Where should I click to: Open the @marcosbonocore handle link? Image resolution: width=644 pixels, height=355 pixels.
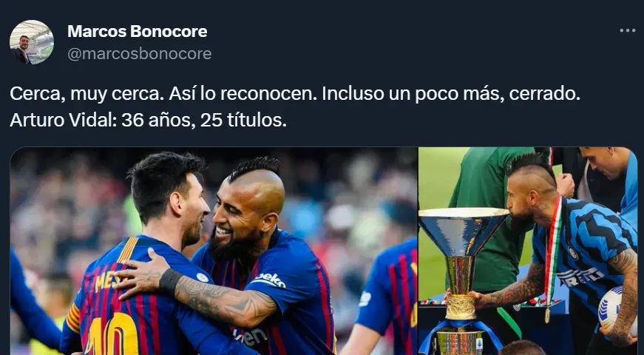click(139, 54)
